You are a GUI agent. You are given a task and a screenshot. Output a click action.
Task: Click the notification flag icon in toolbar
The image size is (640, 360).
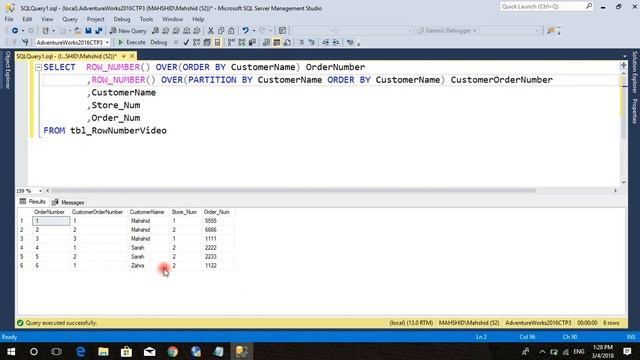(551, 31)
